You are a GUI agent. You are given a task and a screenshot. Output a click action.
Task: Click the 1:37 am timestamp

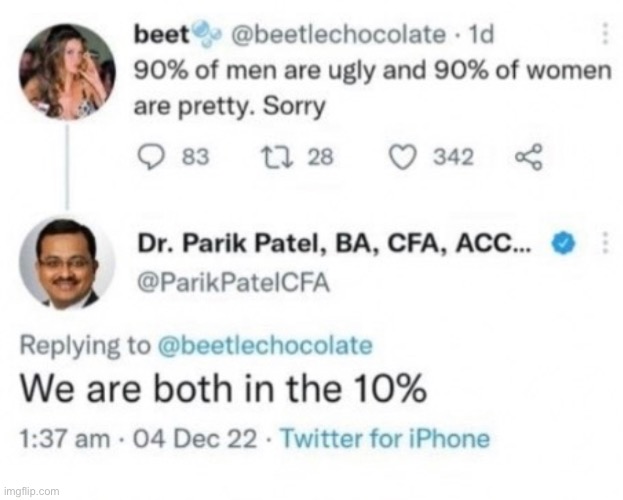[x=65, y=440]
